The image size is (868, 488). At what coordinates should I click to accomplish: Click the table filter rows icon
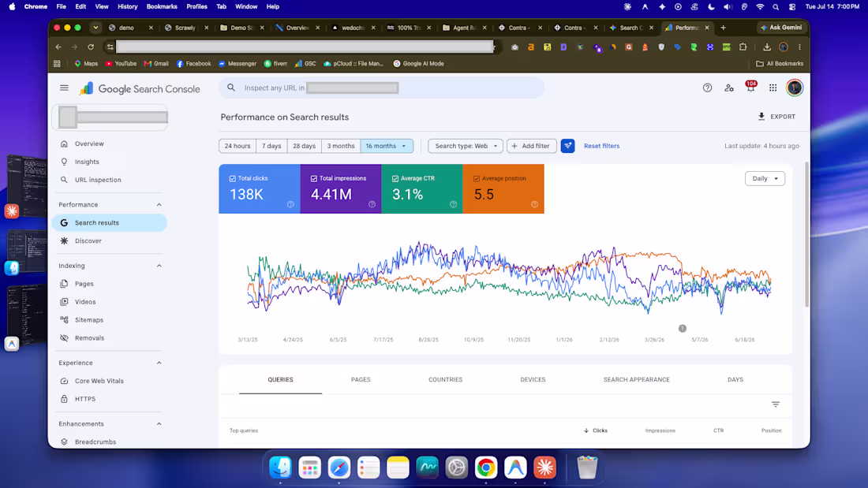776,404
